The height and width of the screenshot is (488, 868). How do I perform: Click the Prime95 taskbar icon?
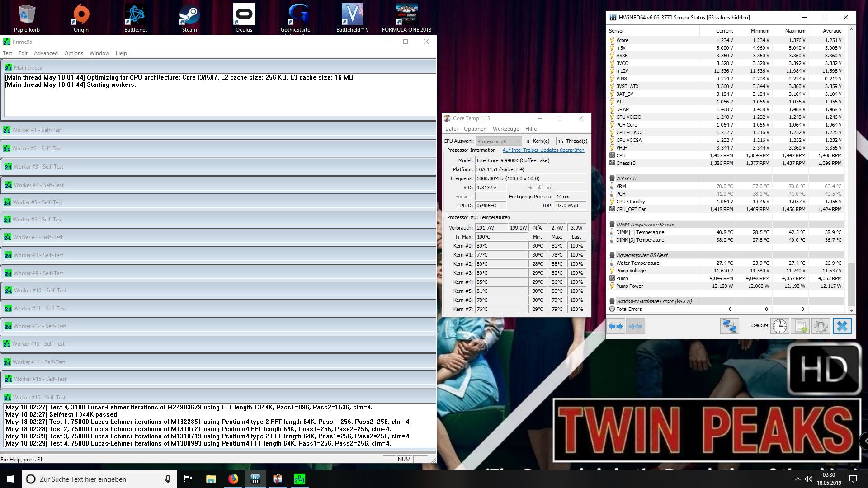tap(299, 479)
